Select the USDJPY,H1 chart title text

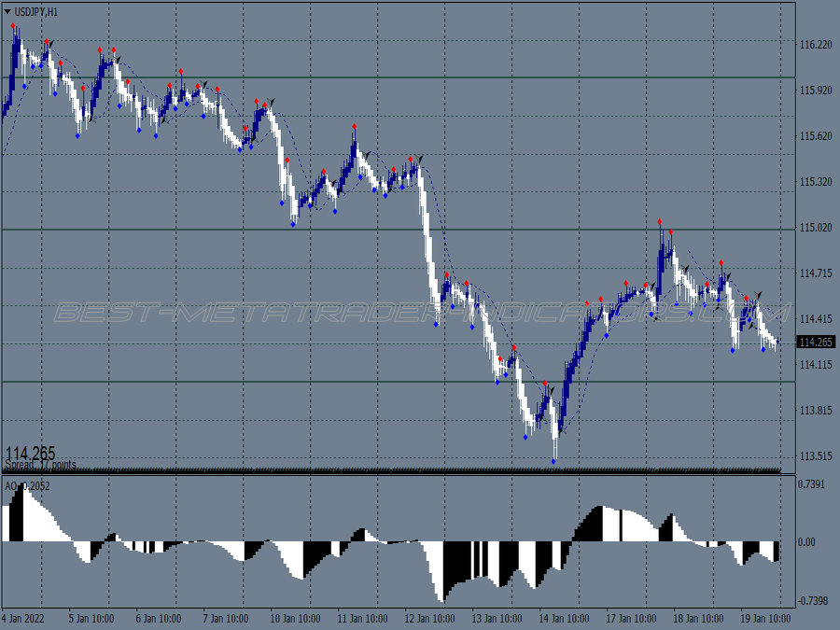coord(35,12)
